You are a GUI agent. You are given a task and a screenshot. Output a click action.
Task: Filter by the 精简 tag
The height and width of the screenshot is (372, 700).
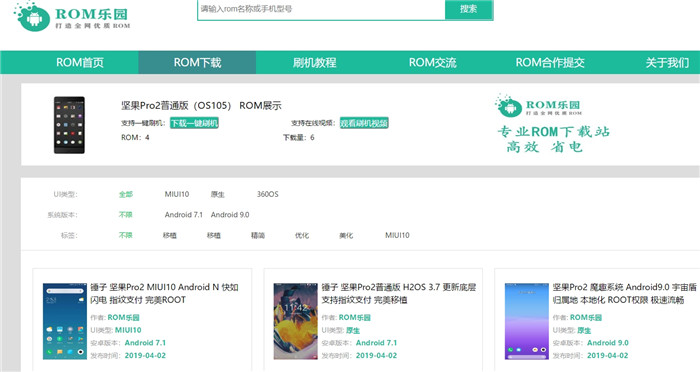pos(258,235)
